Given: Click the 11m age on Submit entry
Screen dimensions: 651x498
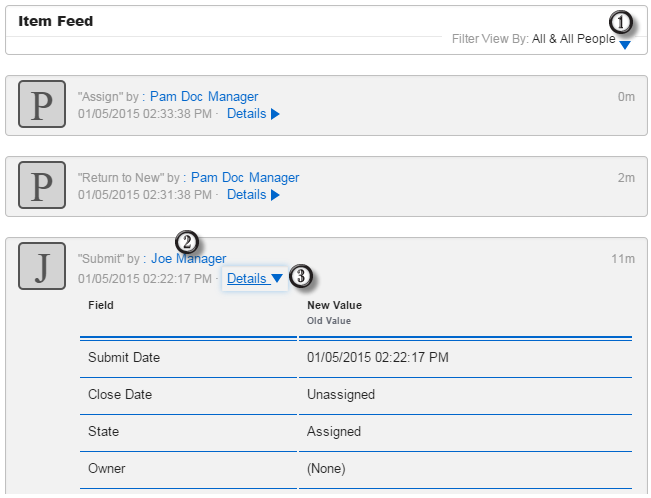Looking at the screenshot, I should (623, 259).
